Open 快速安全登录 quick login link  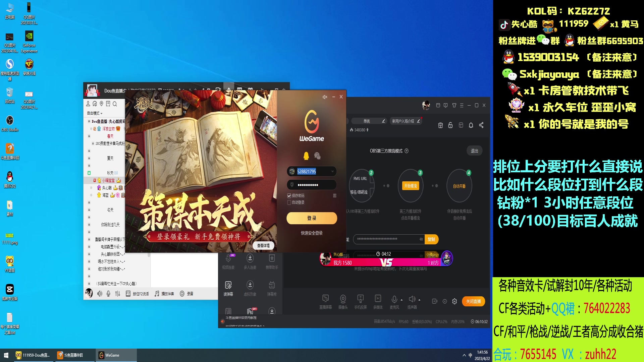[x=312, y=233]
